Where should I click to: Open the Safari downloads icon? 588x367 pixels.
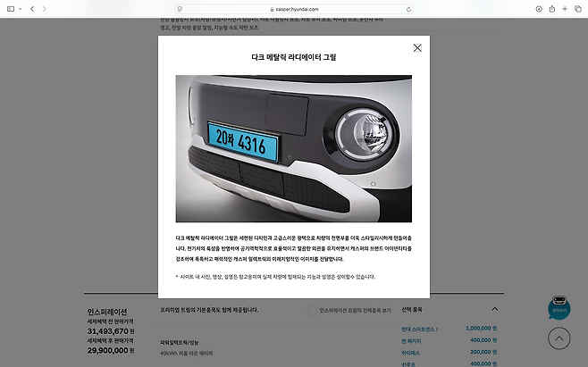(539, 8)
